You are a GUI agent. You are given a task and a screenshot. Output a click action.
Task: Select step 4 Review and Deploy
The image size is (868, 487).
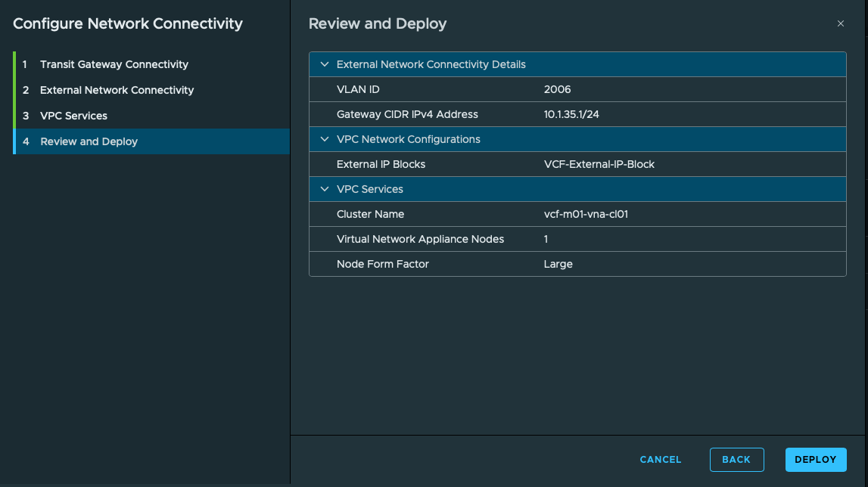pos(151,141)
